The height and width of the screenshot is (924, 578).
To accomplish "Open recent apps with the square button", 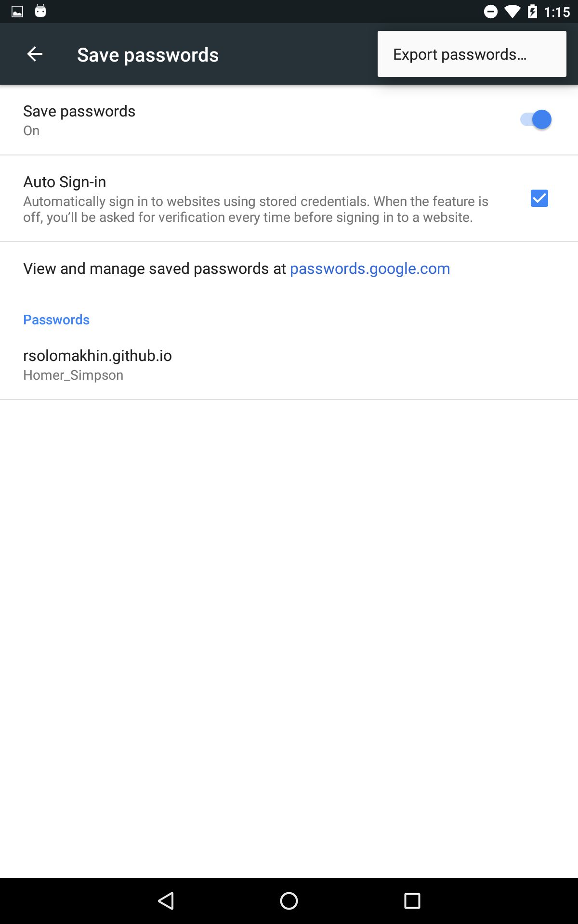I will (412, 900).
